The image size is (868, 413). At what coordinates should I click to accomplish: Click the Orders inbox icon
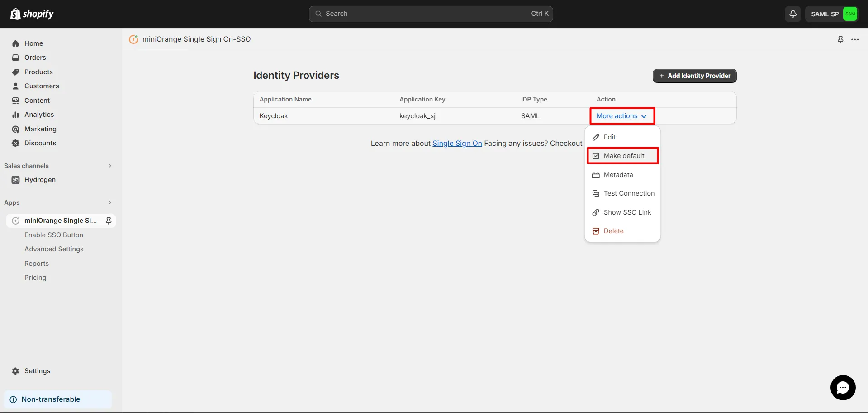15,58
